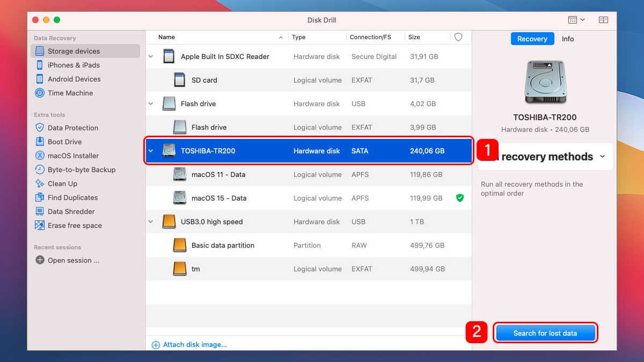Select macOS 15 - Data volume row
644x362 pixels.
tap(309, 198)
